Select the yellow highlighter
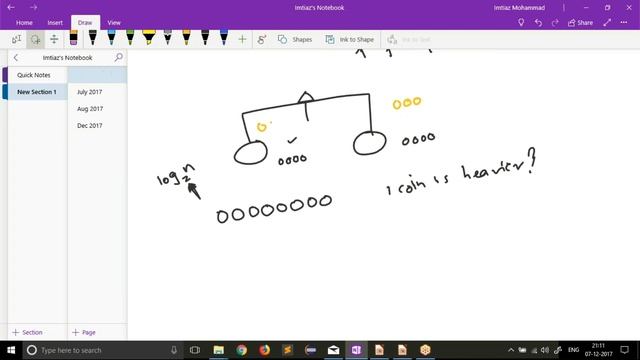Image resolution: width=640 pixels, height=360 pixels. (149, 38)
